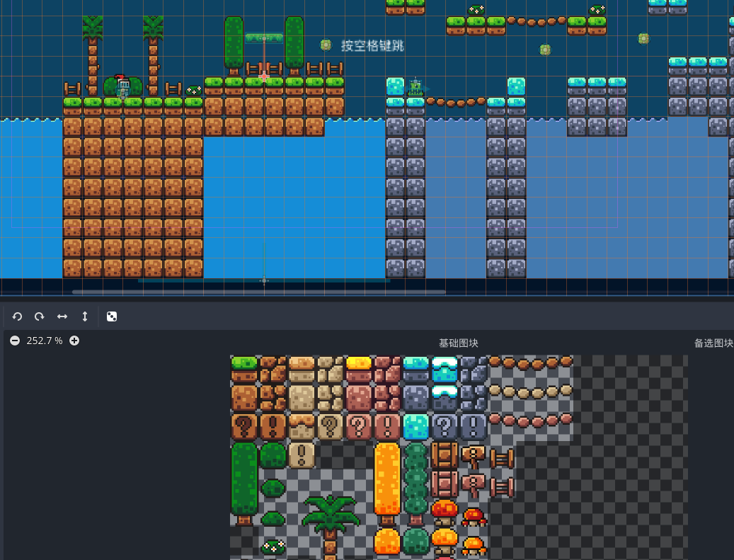Pick the tall teal tree tile
This screenshot has height=560, width=734.
coord(415,484)
